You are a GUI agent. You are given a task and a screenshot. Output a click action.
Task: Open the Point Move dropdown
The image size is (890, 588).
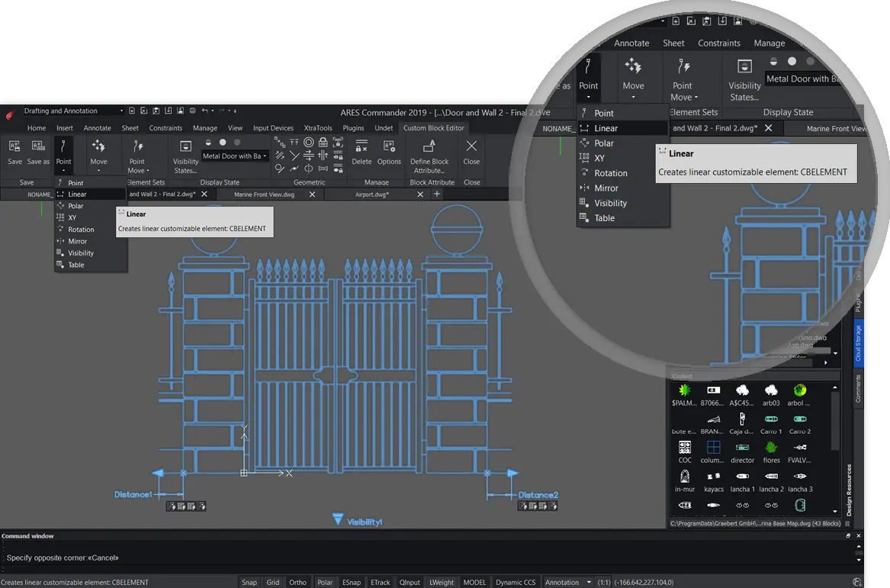[x=148, y=170]
